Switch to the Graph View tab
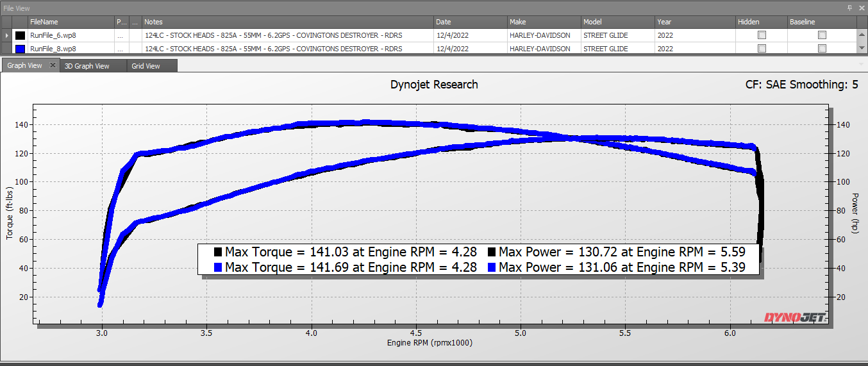This screenshot has height=366, width=868. click(x=25, y=65)
